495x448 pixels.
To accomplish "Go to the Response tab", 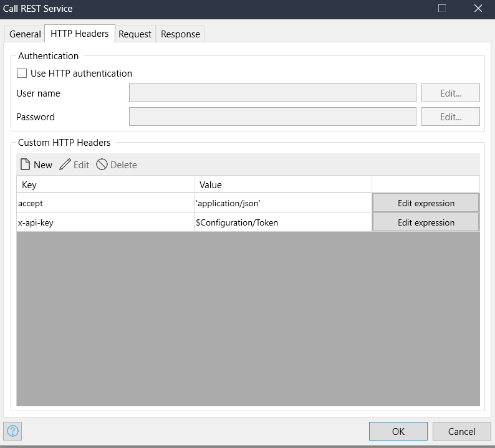I will (180, 34).
